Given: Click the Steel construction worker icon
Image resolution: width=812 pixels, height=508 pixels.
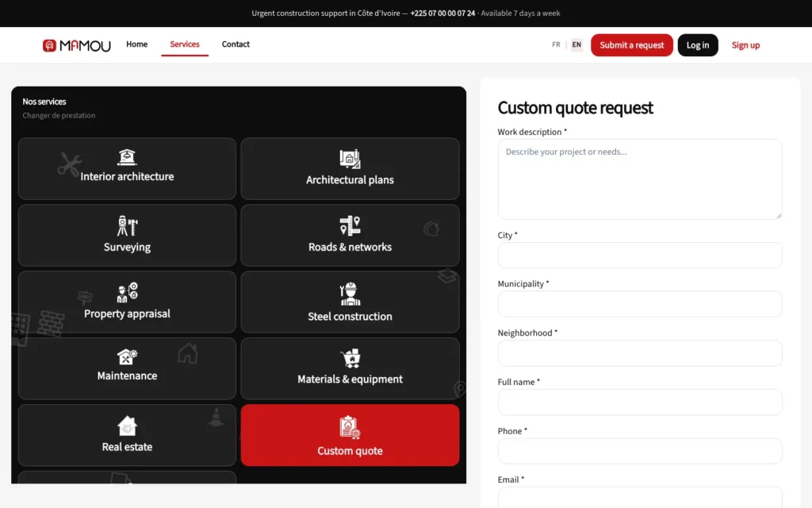Looking at the screenshot, I should coord(350,294).
